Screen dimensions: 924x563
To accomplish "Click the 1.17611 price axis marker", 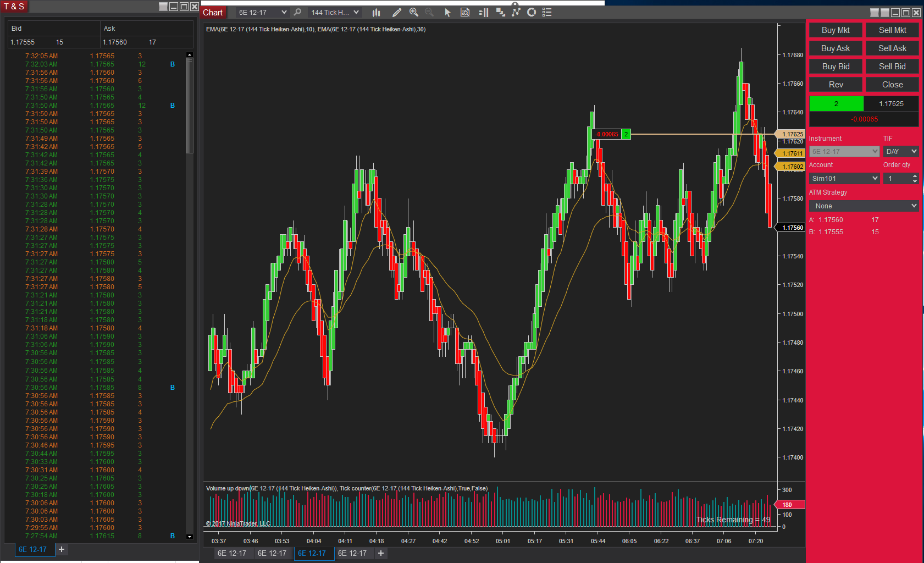I will pyautogui.click(x=790, y=153).
